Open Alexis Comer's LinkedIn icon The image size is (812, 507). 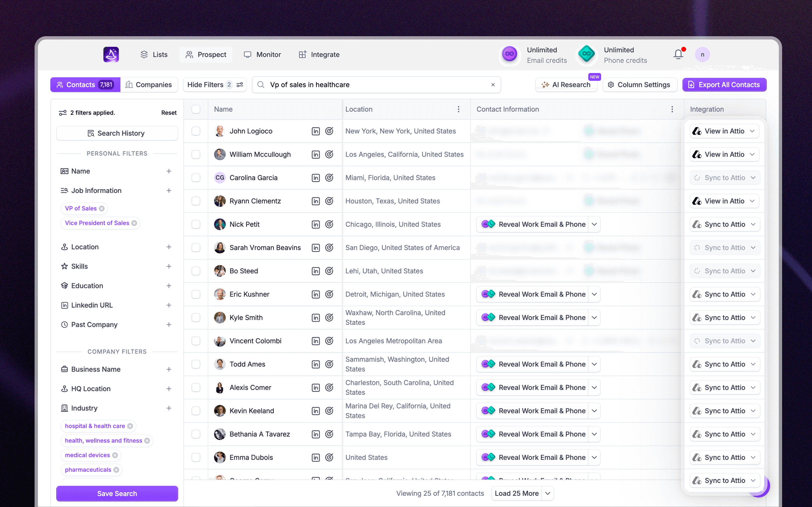(x=315, y=388)
